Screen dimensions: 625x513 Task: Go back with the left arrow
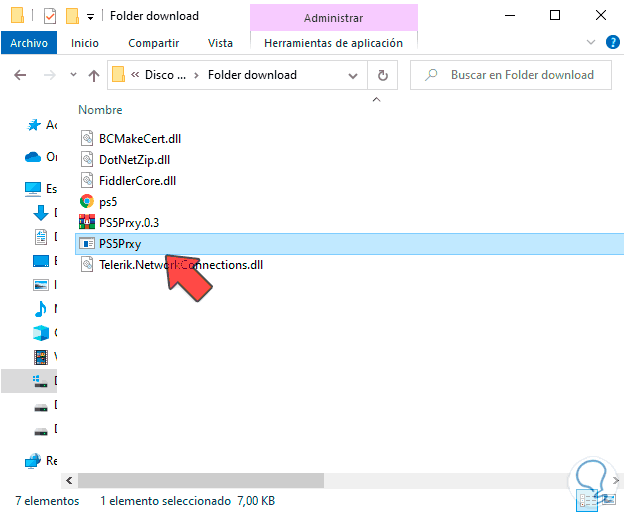click(x=20, y=75)
